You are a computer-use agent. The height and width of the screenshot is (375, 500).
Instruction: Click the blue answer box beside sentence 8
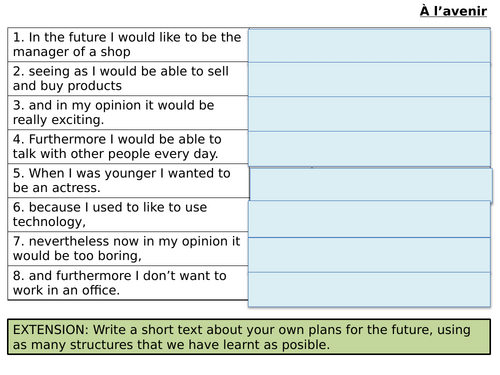point(369,290)
